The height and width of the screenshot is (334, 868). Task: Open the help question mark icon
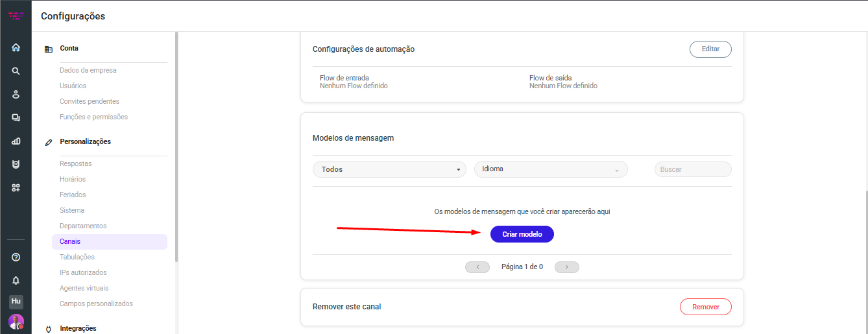pyautogui.click(x=16, y=257)
